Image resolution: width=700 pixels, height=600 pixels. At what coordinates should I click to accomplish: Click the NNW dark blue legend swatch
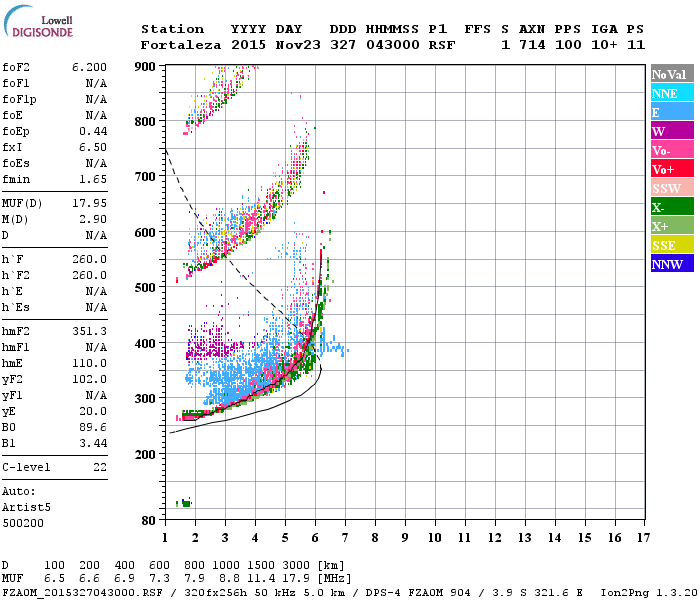coord(672,263)
